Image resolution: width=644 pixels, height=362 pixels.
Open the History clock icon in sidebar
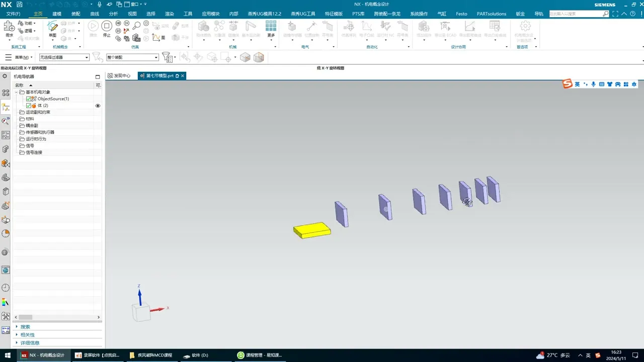6,288
